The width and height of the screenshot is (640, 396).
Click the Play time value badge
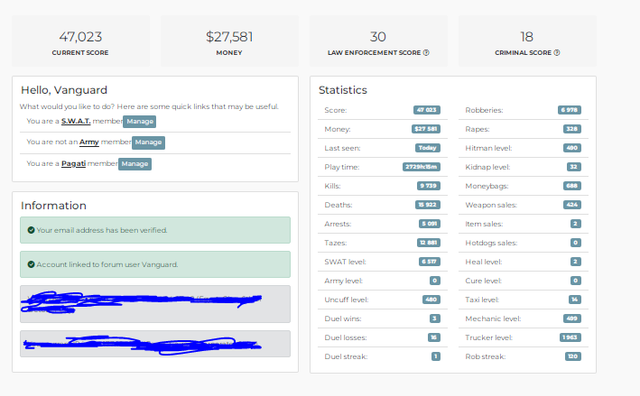click(422, 167)
